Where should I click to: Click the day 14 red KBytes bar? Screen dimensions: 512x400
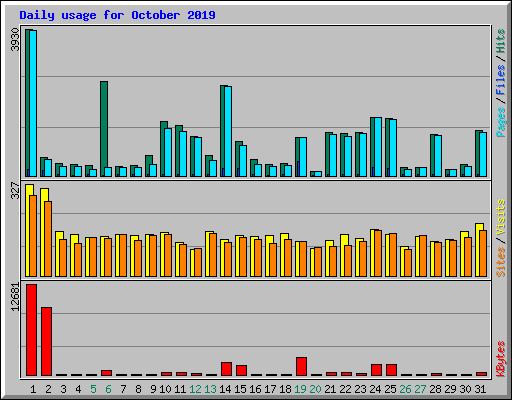coord(226,369)
